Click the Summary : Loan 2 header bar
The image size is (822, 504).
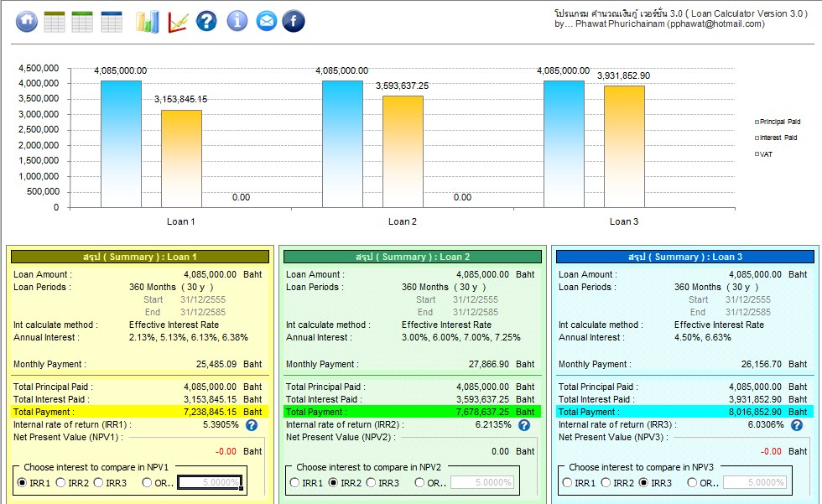tap(411, 257)
